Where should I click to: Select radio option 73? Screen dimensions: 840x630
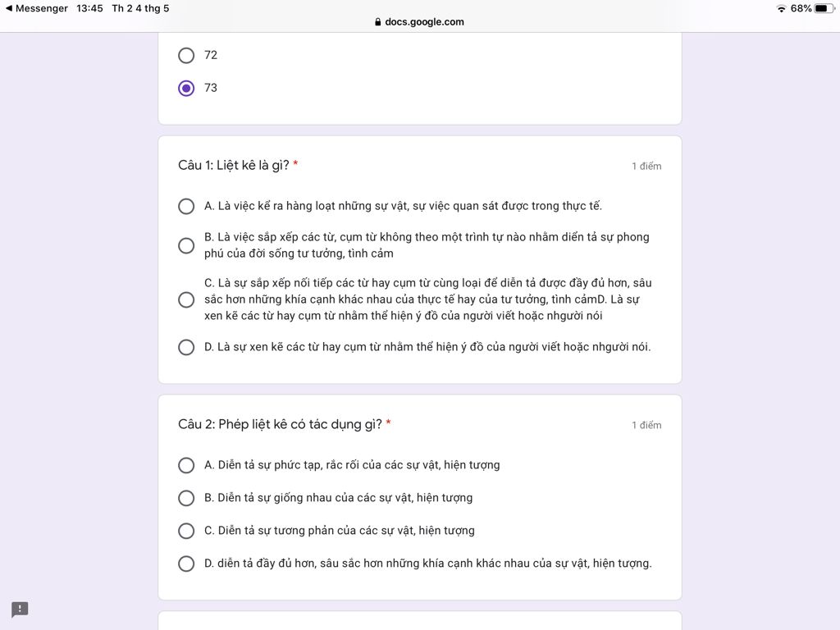tap(186, 88)
